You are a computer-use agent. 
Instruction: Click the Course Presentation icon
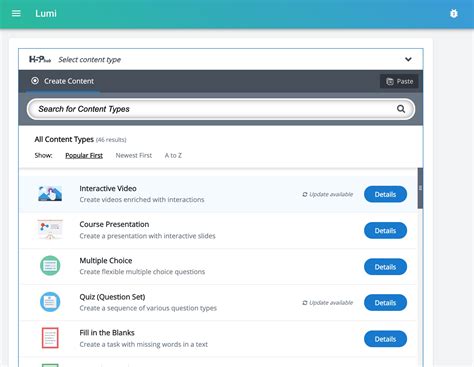point(50,230)
